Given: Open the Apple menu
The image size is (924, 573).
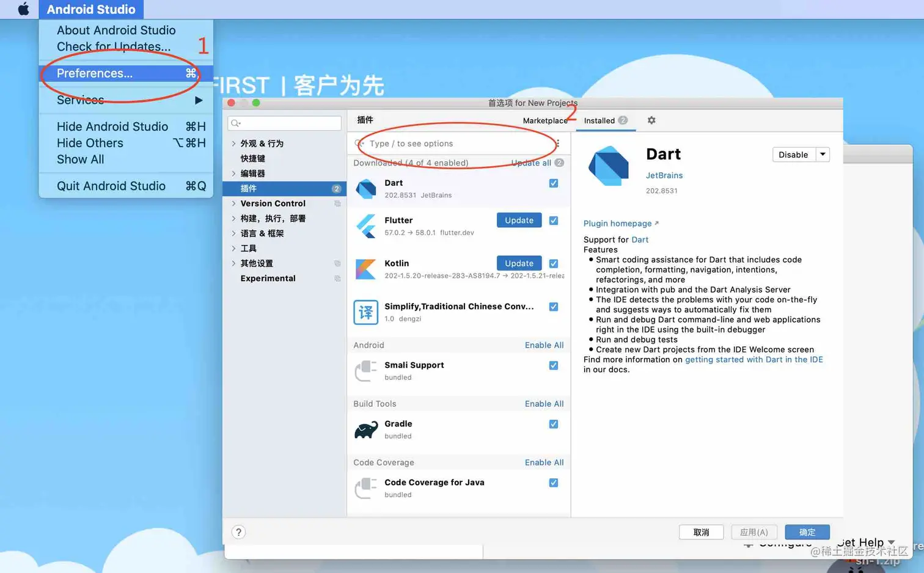Looking at the screenshot, I should 23,9.
